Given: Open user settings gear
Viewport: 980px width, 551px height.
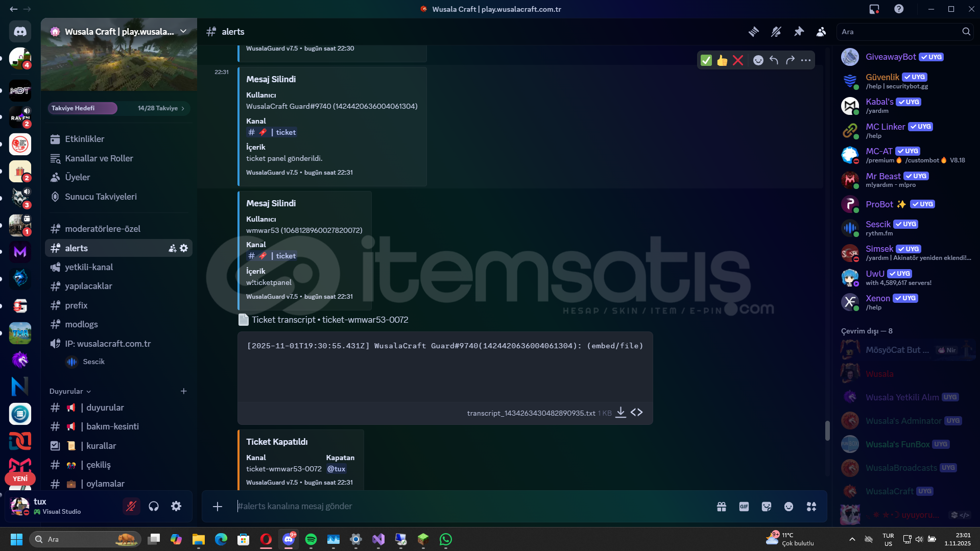Looking at the screenshot, I should point(176,506).
